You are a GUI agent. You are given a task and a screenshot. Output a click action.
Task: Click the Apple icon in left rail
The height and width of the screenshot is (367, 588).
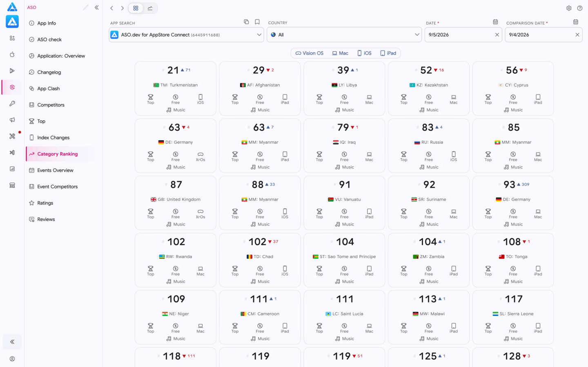click(x=12, y=54)
